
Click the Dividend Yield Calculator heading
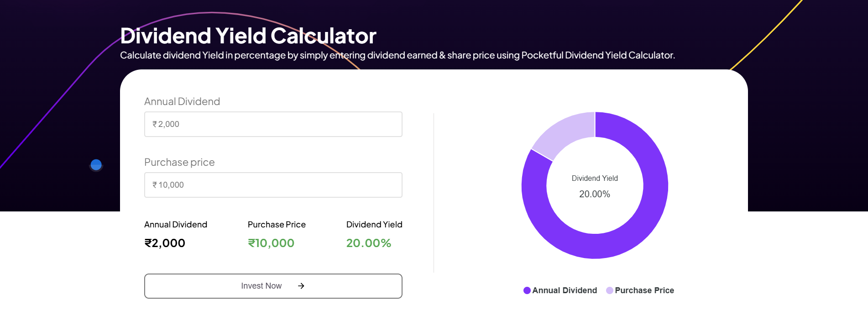tap(248, 36)
